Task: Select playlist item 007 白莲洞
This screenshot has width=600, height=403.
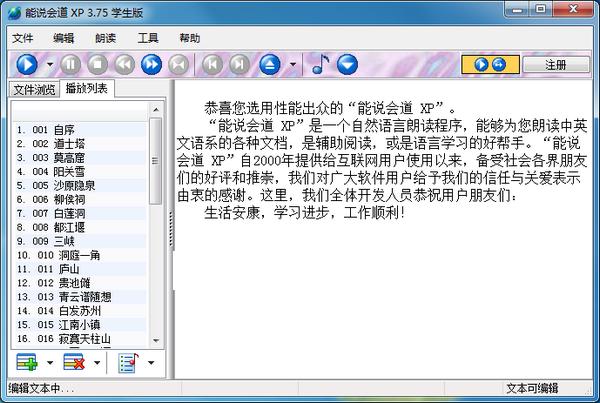Action: (x=79, y=213)
